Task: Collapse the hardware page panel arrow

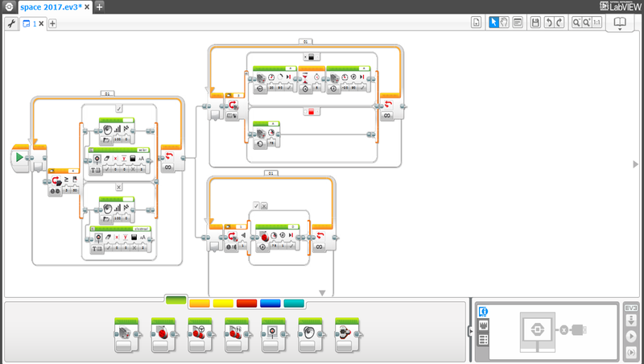Action: (471, 331)
